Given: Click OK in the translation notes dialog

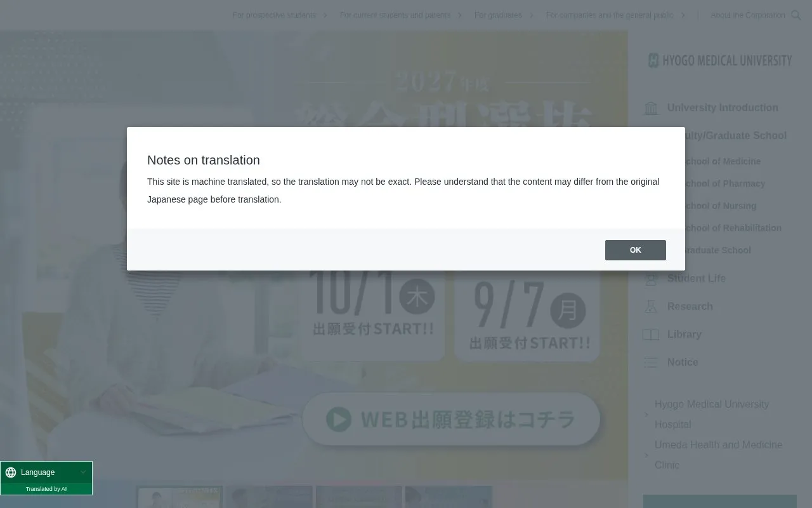Looking at the screenshot, I should (x=635, y=250).
